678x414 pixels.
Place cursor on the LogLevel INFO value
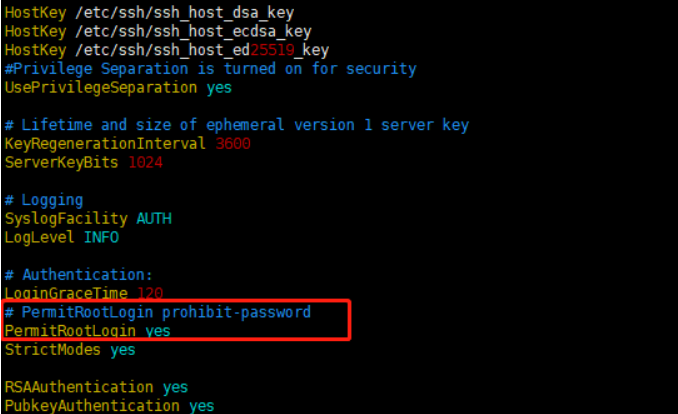coord(101,237)
